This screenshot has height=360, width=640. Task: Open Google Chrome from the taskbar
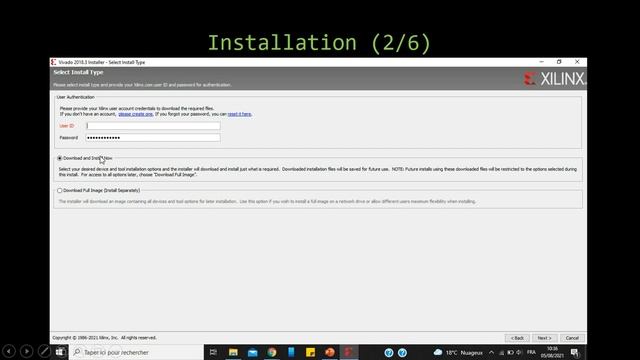coord(272,352)
